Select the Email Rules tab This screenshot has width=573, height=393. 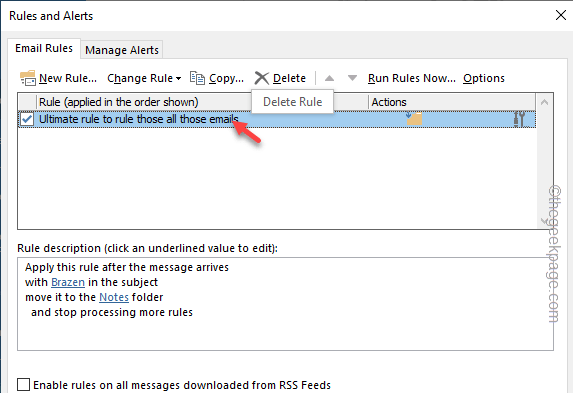44,48
